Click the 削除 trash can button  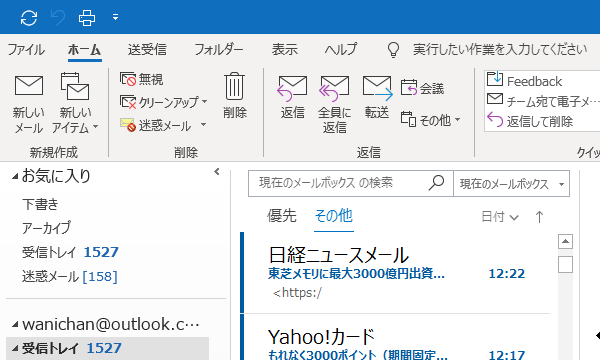[235, 96]
